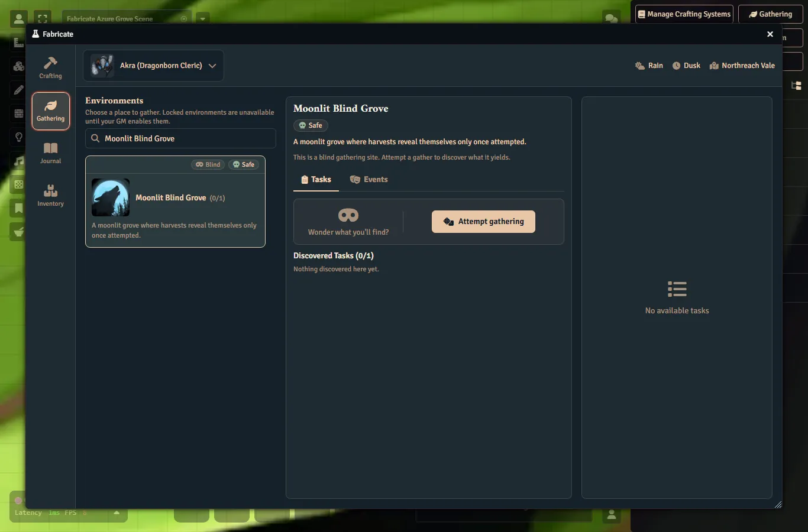Select the drawing pencil tool
The image size is (808, 532).
pyautogui.click(x=19, y=90)
